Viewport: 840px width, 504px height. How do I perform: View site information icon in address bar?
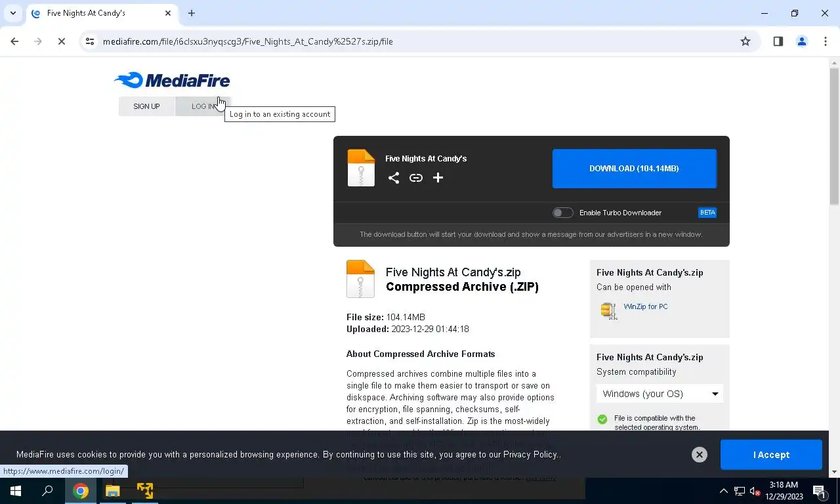click(x=90, y=41)
